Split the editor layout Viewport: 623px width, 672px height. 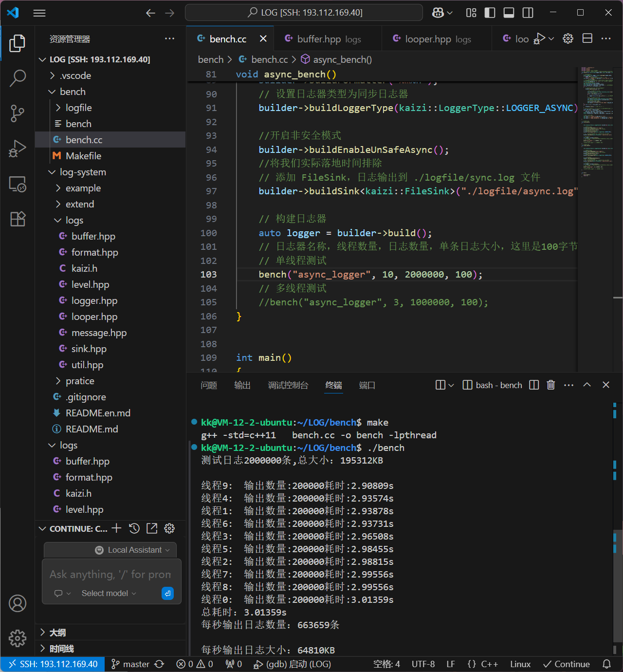click(587, 38)
